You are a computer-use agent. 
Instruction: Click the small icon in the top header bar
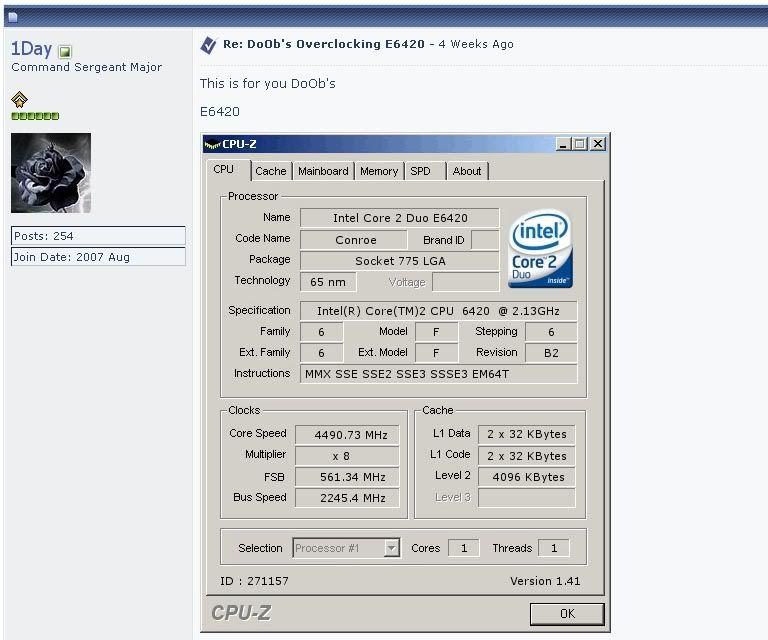12,17
